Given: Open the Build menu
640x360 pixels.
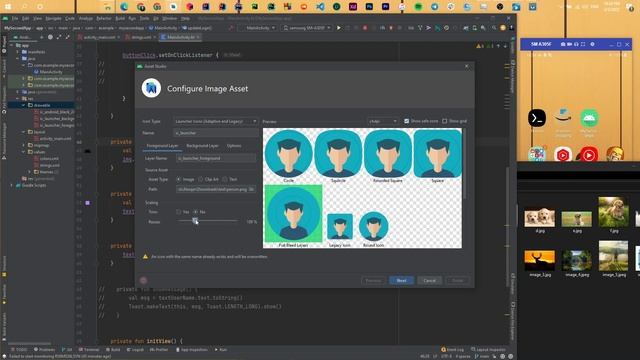Looking at the screenshot, I should coord(120,18).
